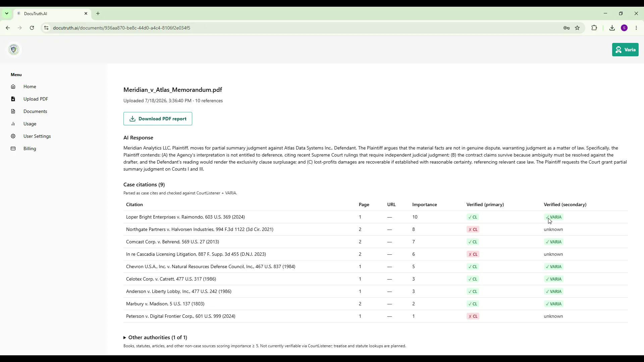Open User Settings from the menu
The height and width of the screenshot is (362, 644).
tap(37, 136)
